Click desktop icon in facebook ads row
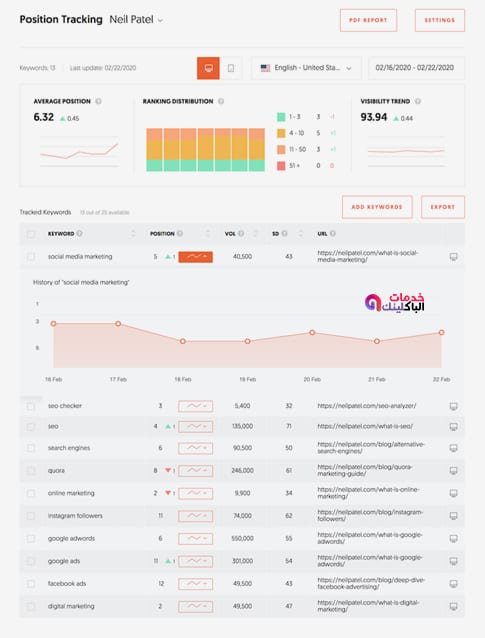The width and height of the screenshot is (485, 638). [453, 584]
